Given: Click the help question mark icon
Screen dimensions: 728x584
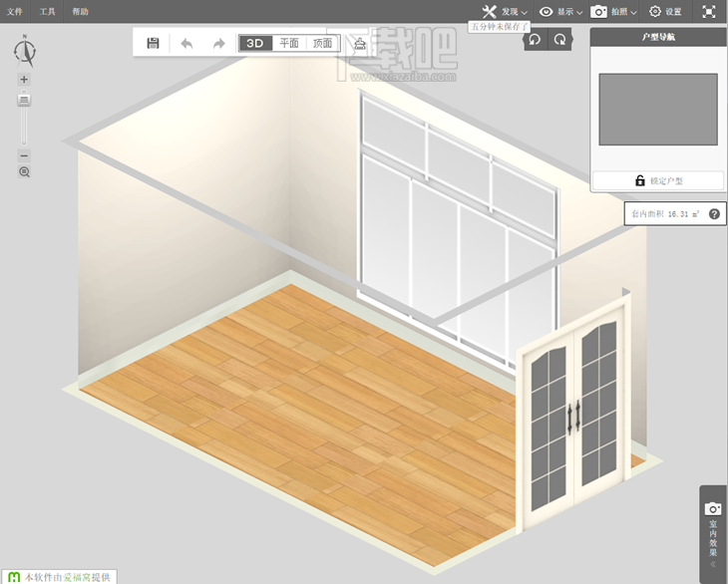Looking at the screenshot, I should point(714,214).
